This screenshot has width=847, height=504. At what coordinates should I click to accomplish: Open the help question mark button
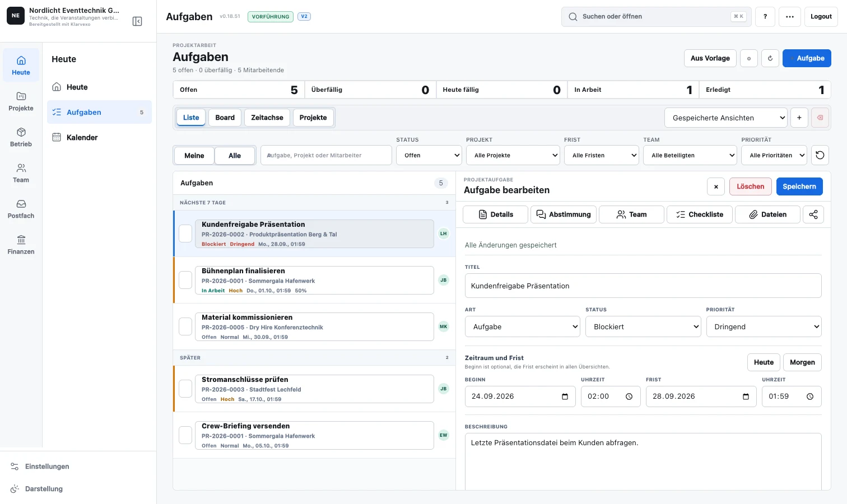tap(765, 17)
